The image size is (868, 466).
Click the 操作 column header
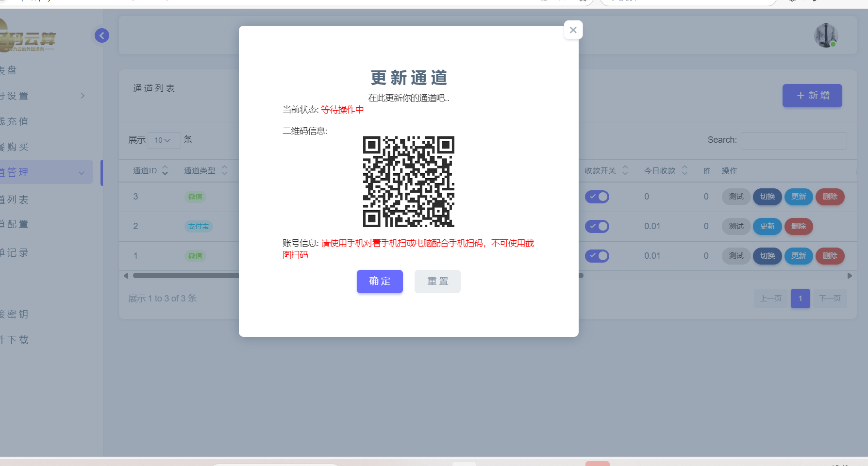(x=729, y=170)
